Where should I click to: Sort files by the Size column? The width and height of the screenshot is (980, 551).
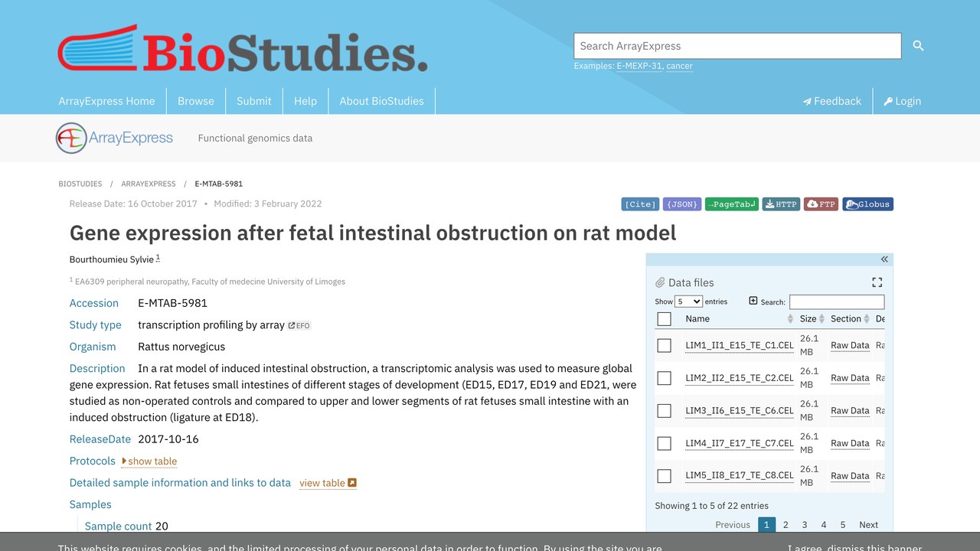pyautogui.click(x=812, y=318)
